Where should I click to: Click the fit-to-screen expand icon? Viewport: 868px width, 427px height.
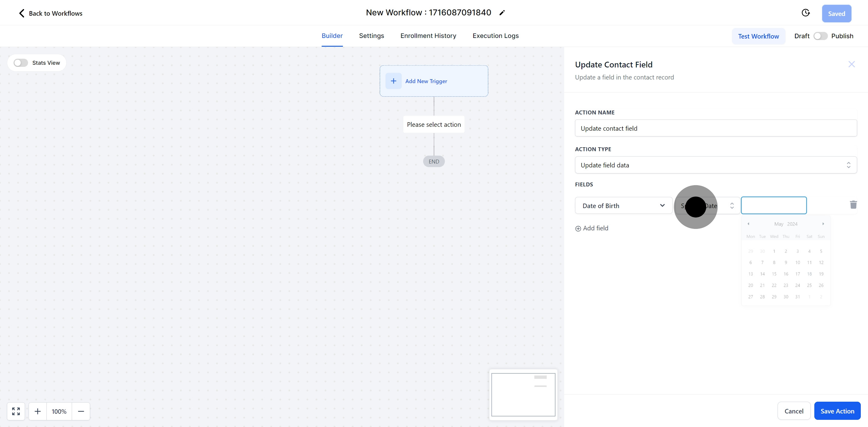pos(16,411)
